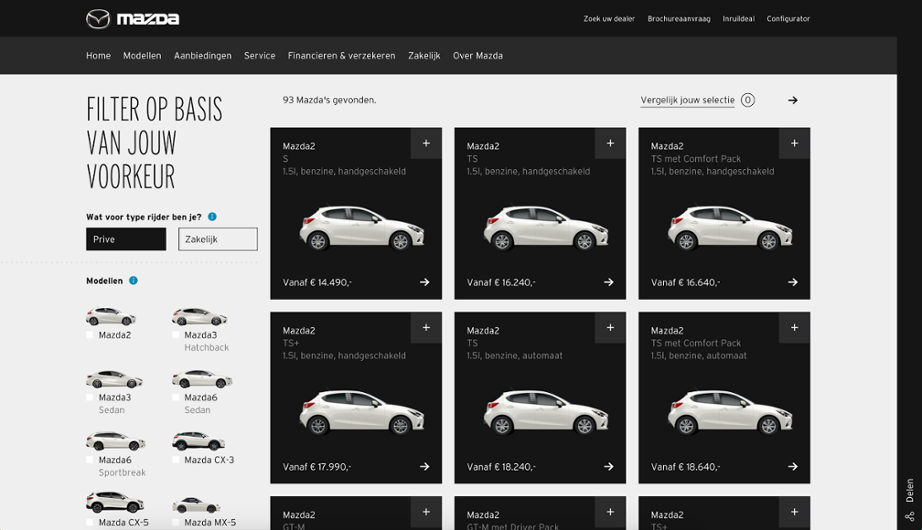The image size is (922, 530).
Task: Tick the Mazda2 model checkbox
Action: (x=90, y=335)
